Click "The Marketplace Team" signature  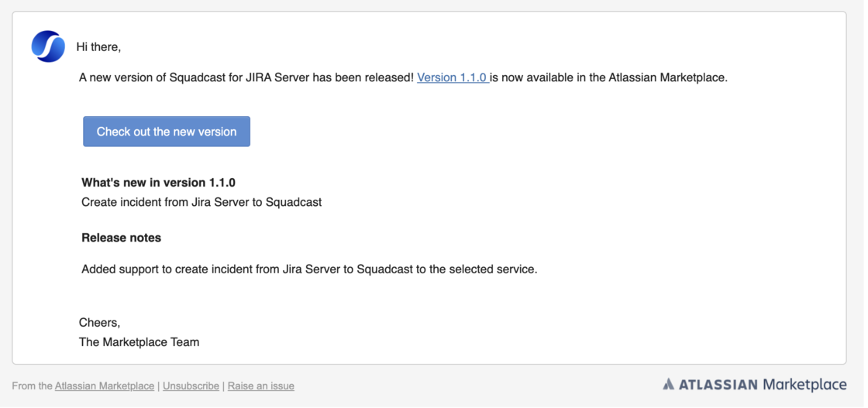pyautogui.click(x=139, y=341)
